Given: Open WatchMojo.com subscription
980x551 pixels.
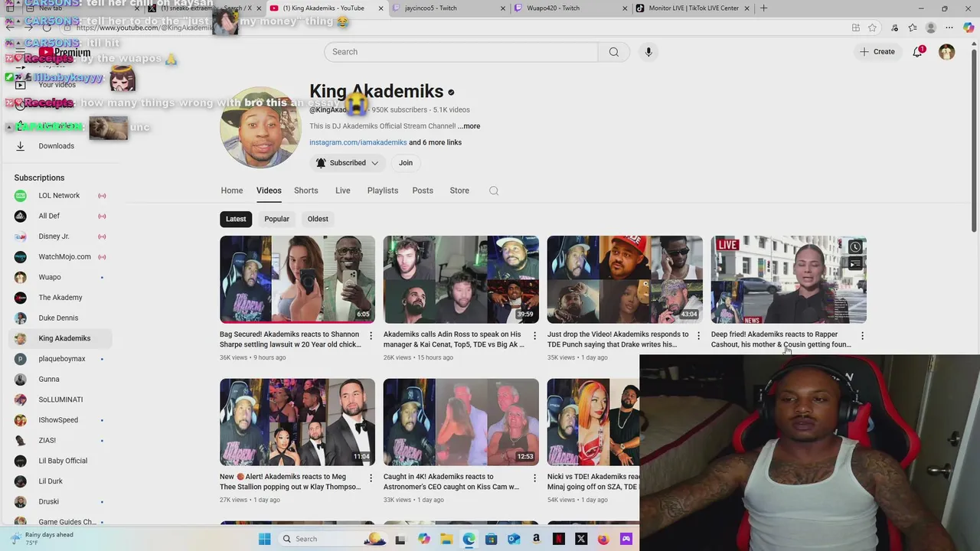Looking at the screenshot, I should (x=59, y=257).
